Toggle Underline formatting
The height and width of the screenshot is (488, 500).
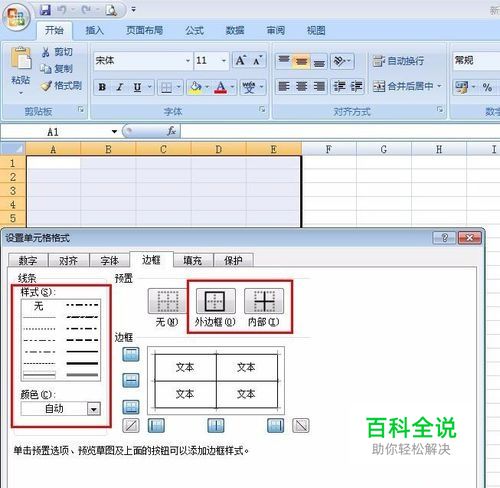(137, 87)
